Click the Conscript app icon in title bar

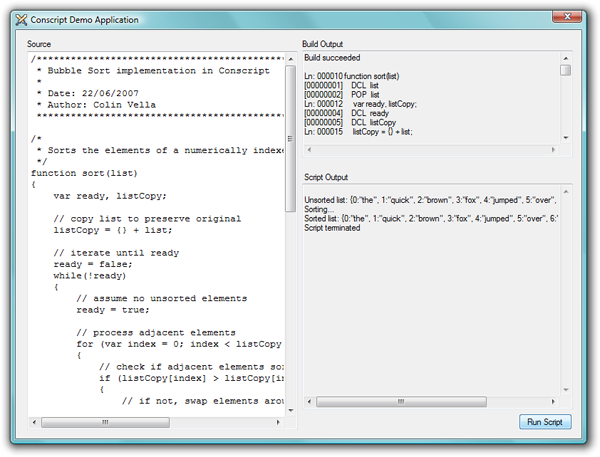coord(21,20)
